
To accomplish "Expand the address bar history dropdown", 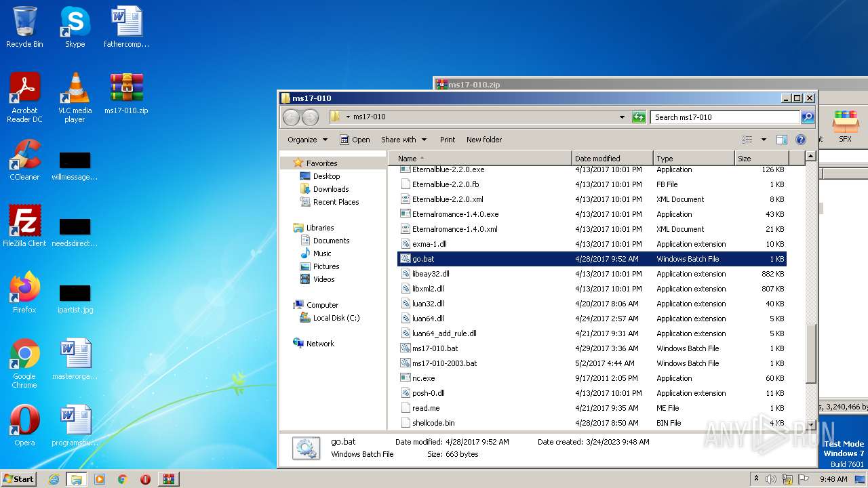I will (622, 117).
